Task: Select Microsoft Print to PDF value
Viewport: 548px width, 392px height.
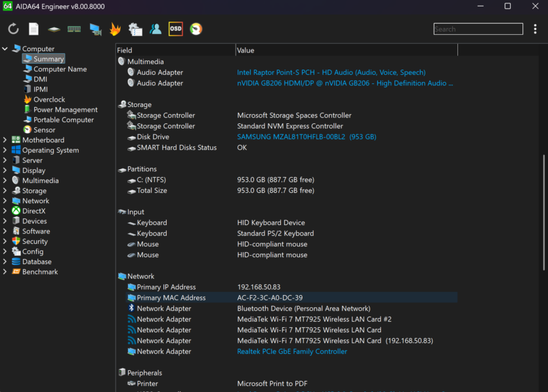Action: click(x=272, y=383)
